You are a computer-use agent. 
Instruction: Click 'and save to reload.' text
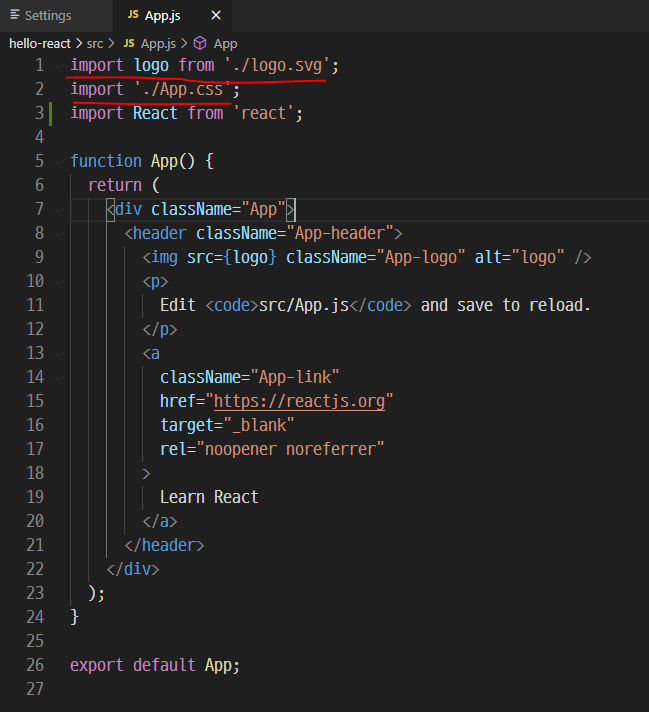[505, 305]
